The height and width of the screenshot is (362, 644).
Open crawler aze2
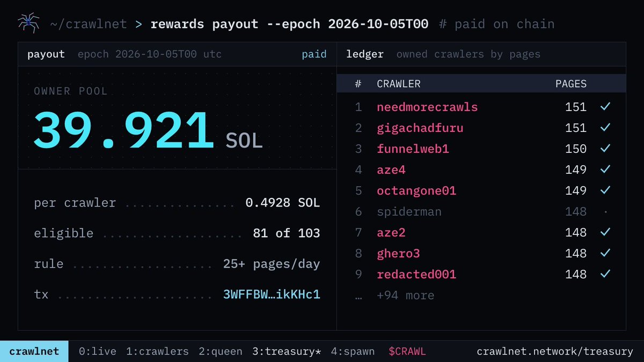(x=391, y=232)
